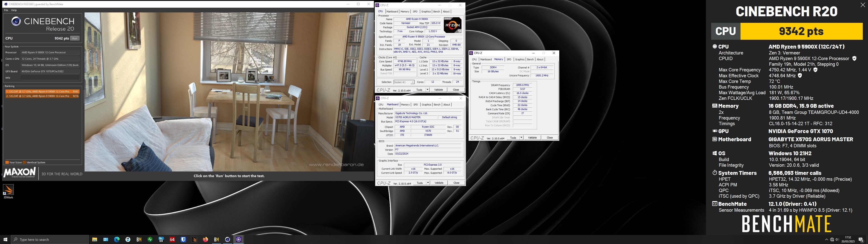Expand Tools dropdown arrow in CPU-Z Memory window
The height and width of the screenshot is (244, 868).
pyautogui.click(x=521, y=138)
